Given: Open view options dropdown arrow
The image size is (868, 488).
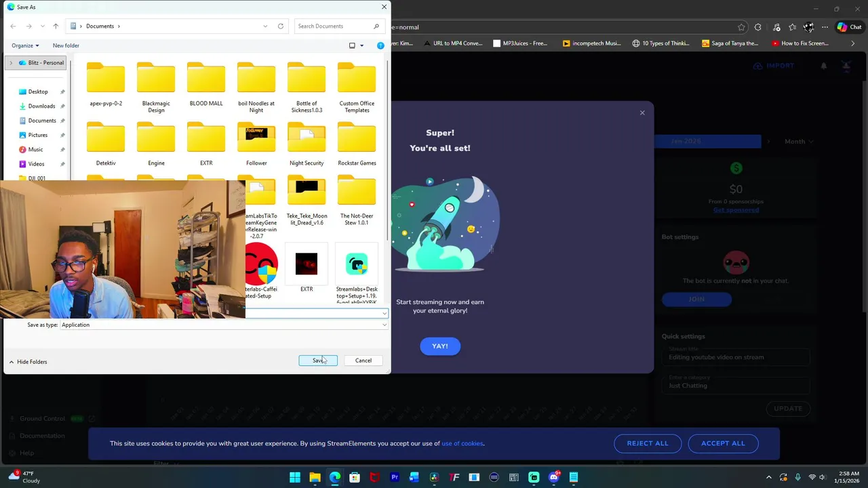Looking at the screenshot, I should pyautogui.click(x=361, y=45).
